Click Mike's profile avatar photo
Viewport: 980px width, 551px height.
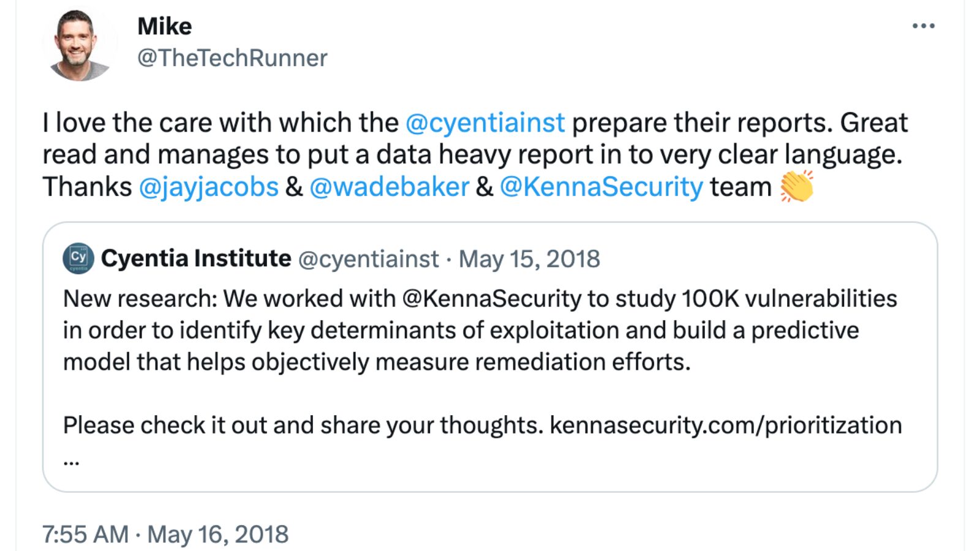(78, 44)
